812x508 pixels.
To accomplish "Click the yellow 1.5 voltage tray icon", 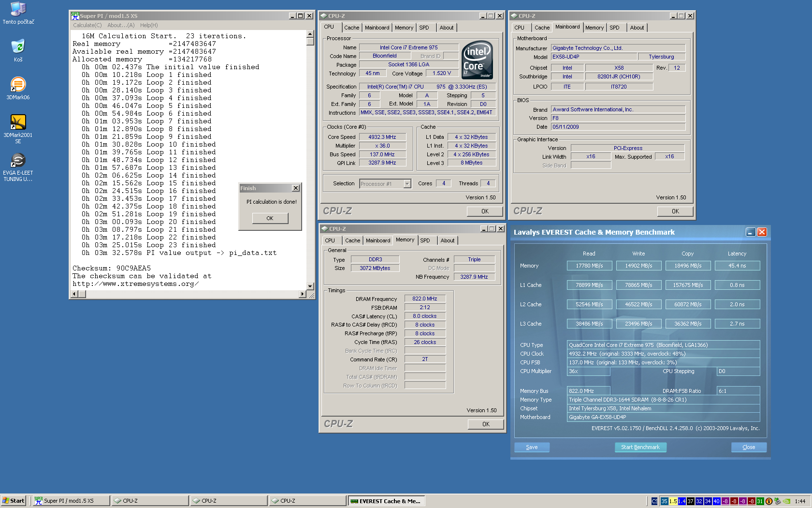I will (673, 501).
